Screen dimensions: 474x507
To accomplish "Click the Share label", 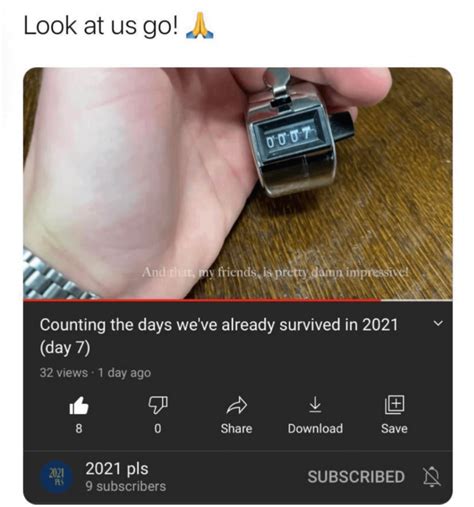I will click(236, 428).
